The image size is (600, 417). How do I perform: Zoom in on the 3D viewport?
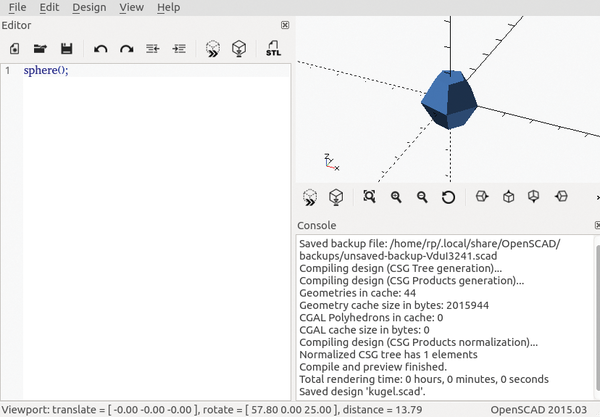click(x=396, y=197)
